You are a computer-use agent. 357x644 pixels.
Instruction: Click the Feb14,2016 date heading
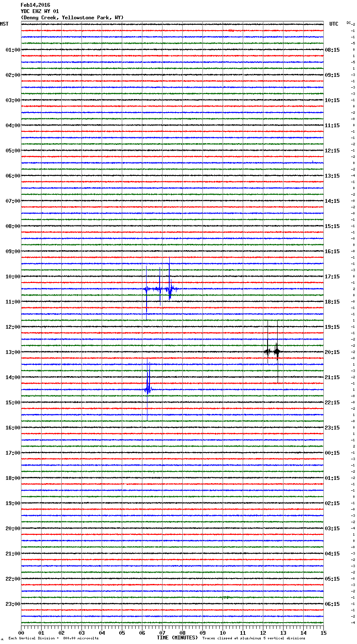(x=35, y=5)
